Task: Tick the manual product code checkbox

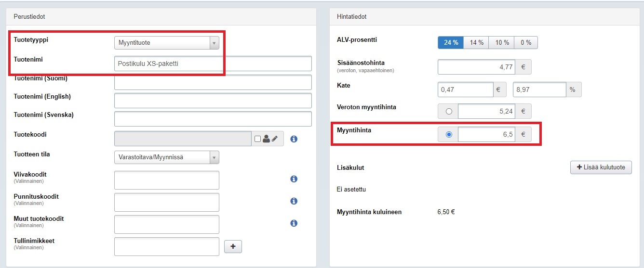Action: [x=257, y=139]
